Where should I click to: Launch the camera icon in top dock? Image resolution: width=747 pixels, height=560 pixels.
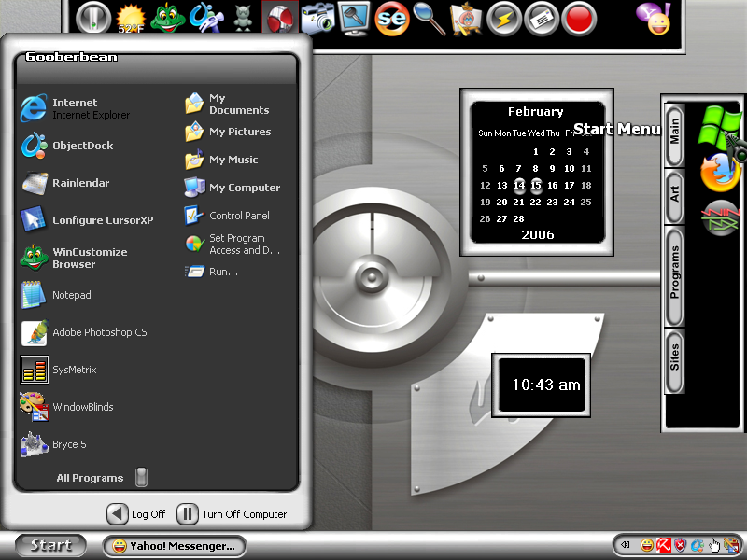[x=317, y=18]
